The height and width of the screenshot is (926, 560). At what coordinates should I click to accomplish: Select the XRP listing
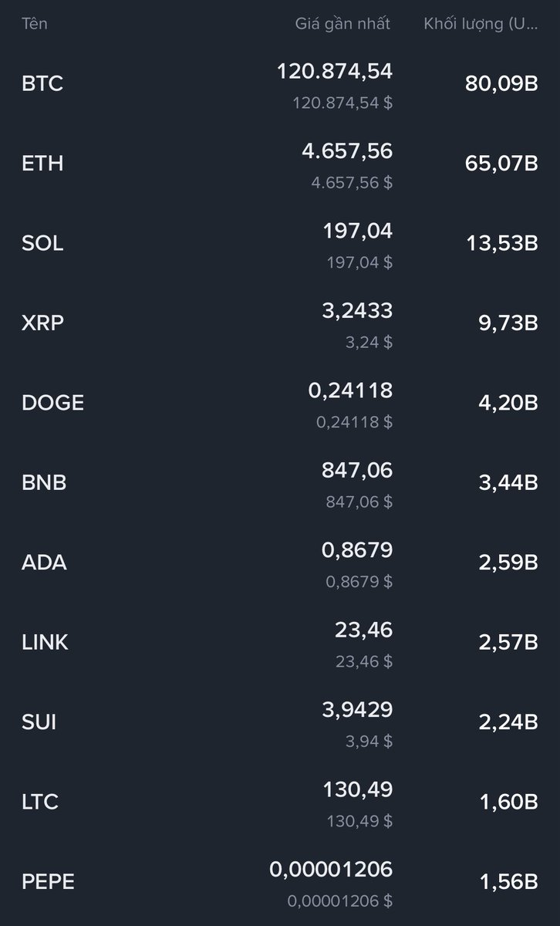click(280, 323)
